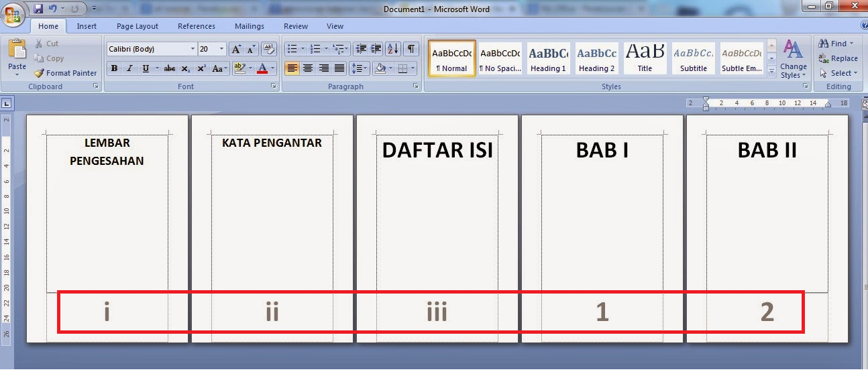Open multilevel list options

tap(339, 49)
